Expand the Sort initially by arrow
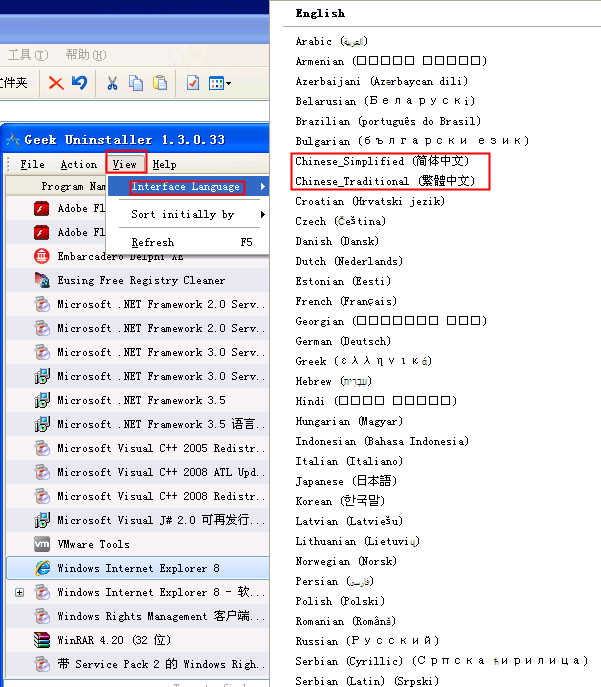 coord(262,214)
